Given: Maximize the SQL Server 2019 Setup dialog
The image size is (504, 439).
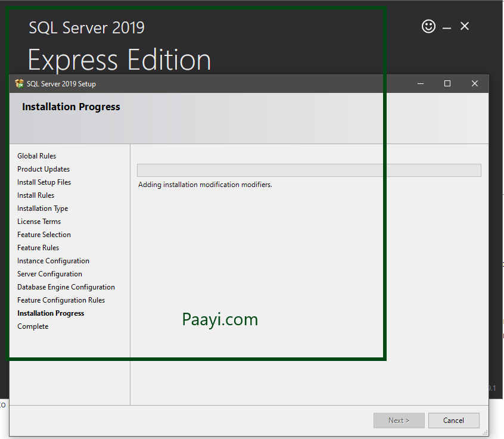Looking at the screenshot, I should coord(447,84).
